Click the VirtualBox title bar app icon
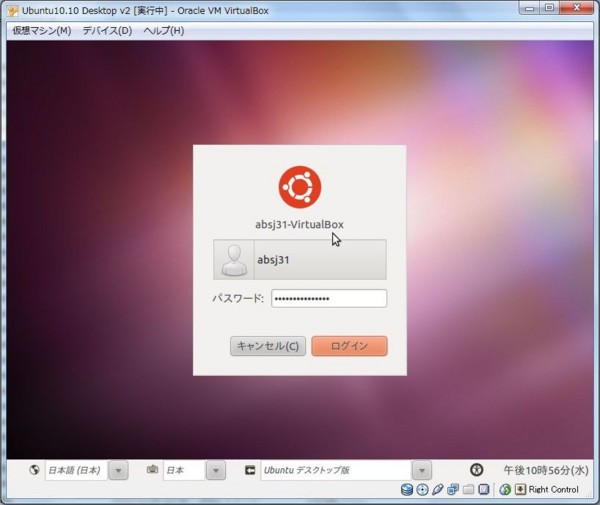The image size is (600, 505). point(13,11)
